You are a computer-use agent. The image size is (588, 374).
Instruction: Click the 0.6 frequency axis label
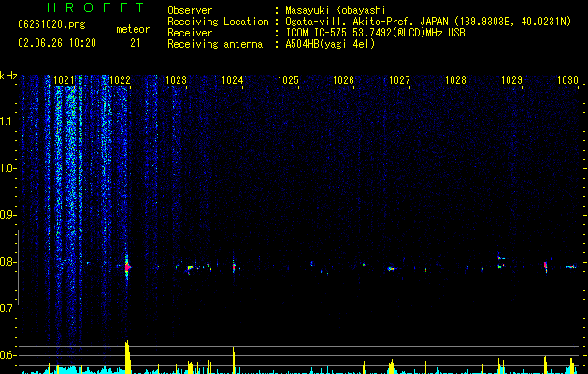pyautogui.click(x=8, y=355)
